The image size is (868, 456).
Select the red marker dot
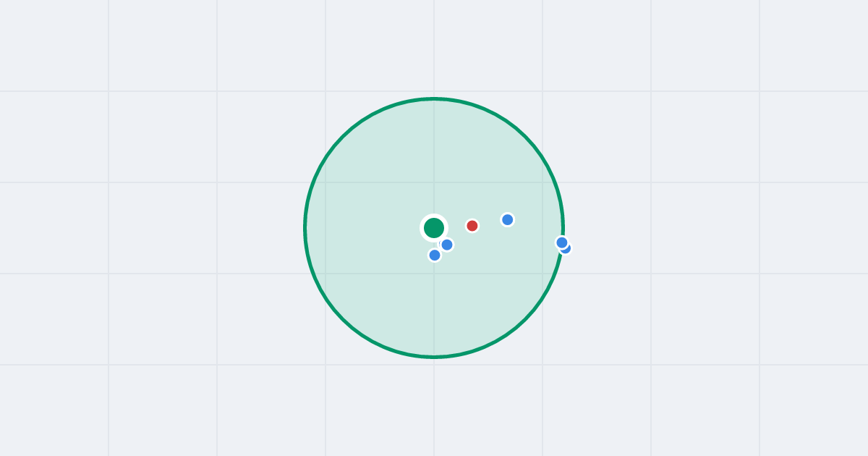click(472, 226)
